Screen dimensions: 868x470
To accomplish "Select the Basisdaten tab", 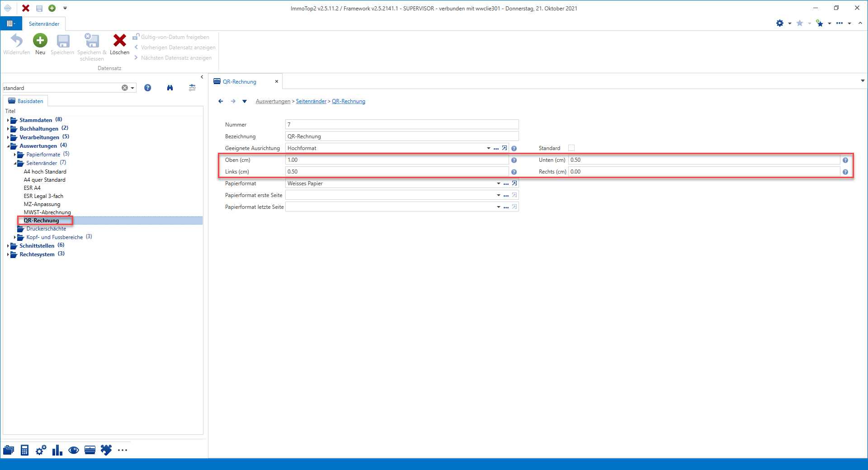I will tap(26, 101).
